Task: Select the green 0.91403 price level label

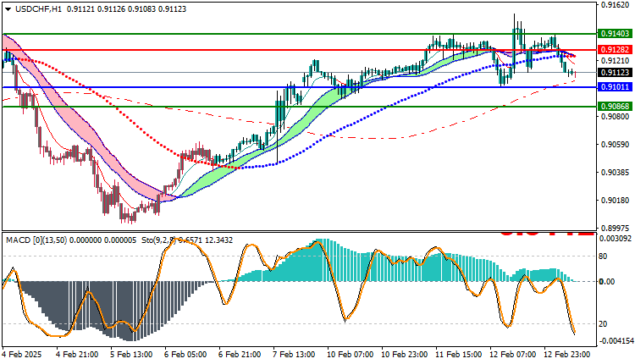Action: click(616, 34)
